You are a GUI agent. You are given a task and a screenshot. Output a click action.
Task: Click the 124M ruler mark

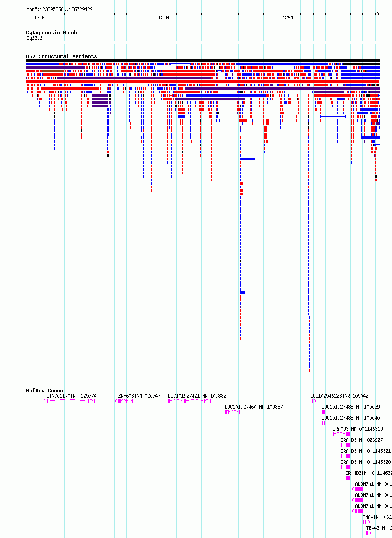39,18
